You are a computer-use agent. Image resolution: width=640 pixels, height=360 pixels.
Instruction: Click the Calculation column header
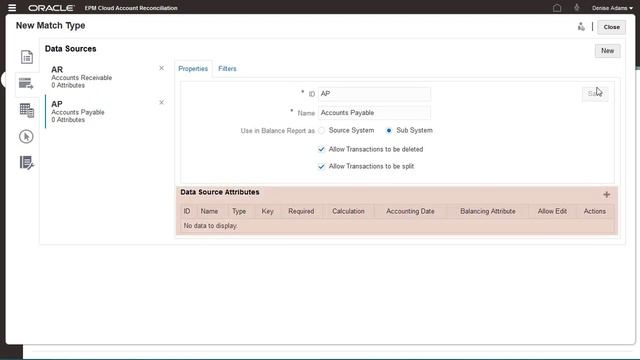click(348, 211)
